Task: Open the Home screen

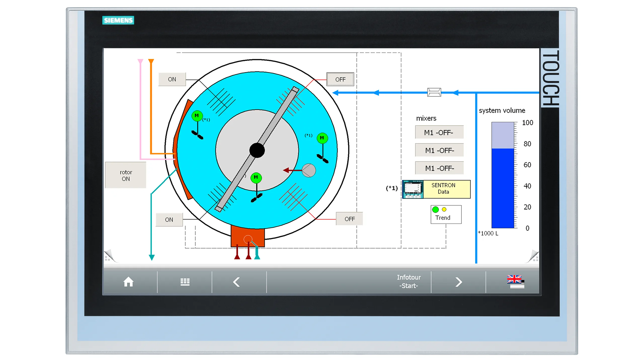Action: click(129, 282)
